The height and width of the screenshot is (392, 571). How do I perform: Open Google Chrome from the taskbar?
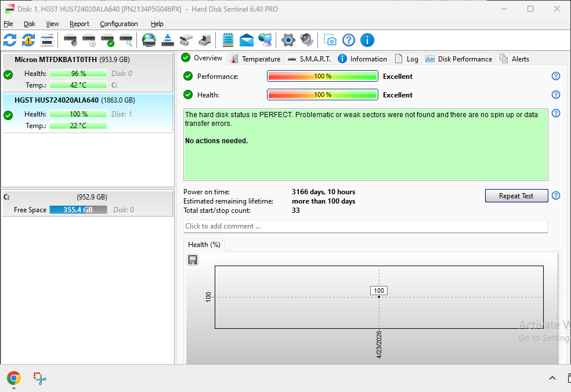[x=14, y=378]
